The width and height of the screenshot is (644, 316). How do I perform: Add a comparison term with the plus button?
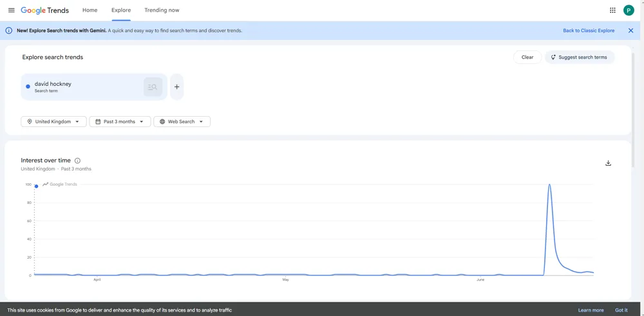point(177,87)
